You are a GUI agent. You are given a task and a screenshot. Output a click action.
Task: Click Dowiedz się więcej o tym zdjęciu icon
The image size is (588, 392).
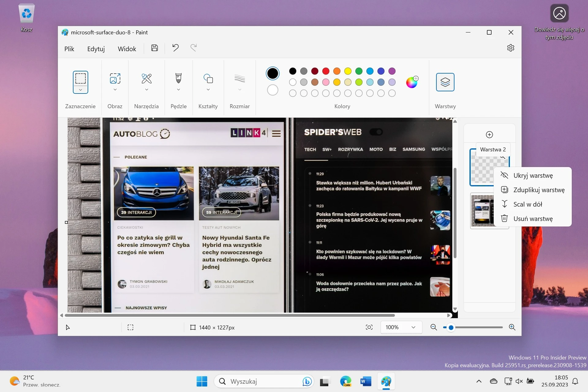point(559,13)
